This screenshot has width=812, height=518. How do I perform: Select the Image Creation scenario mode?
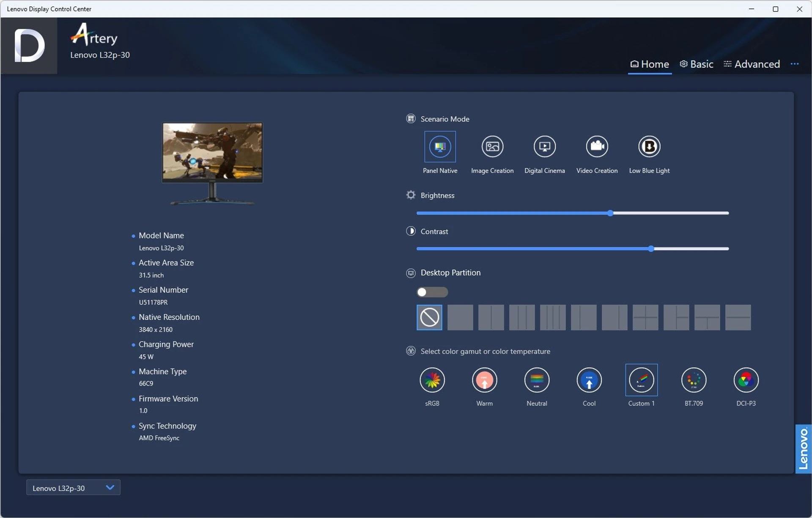tap(492, 147)
